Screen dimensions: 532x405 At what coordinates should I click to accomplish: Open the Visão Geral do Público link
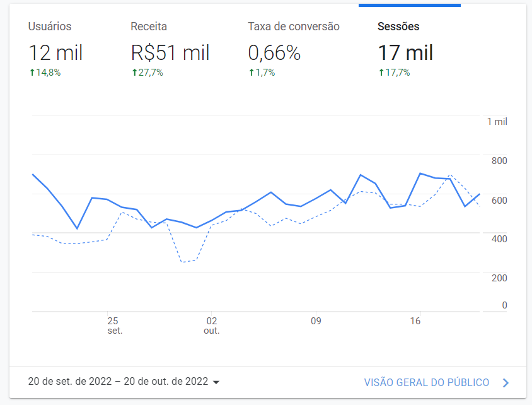click(x=427, y=382)
